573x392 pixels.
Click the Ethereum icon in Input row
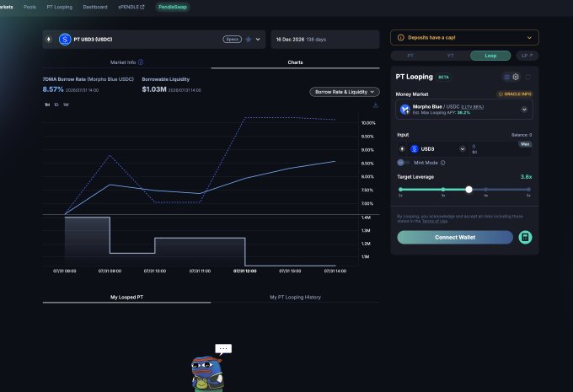click(x=402, y=149)
